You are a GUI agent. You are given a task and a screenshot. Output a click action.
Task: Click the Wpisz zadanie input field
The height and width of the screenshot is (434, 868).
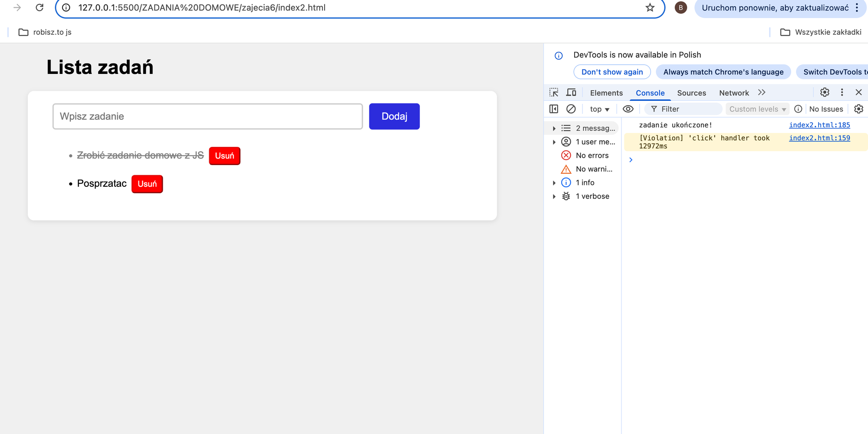(x=207, y=116)
